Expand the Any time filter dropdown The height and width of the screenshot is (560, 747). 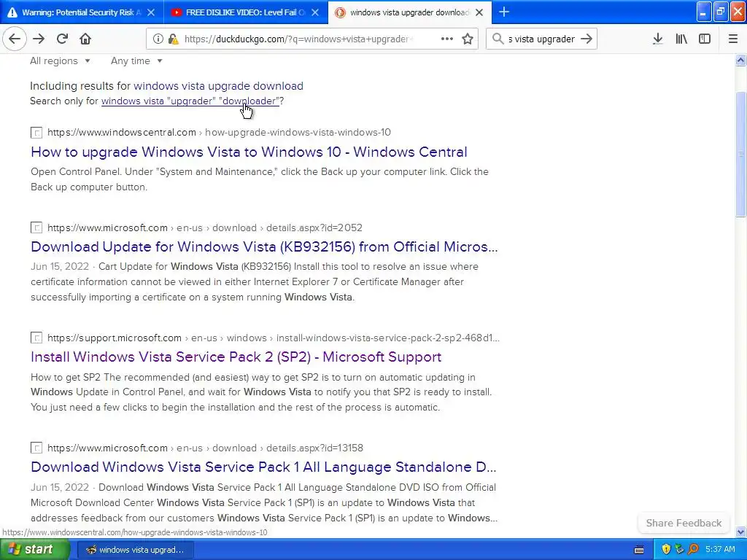[x=136, y=61]
